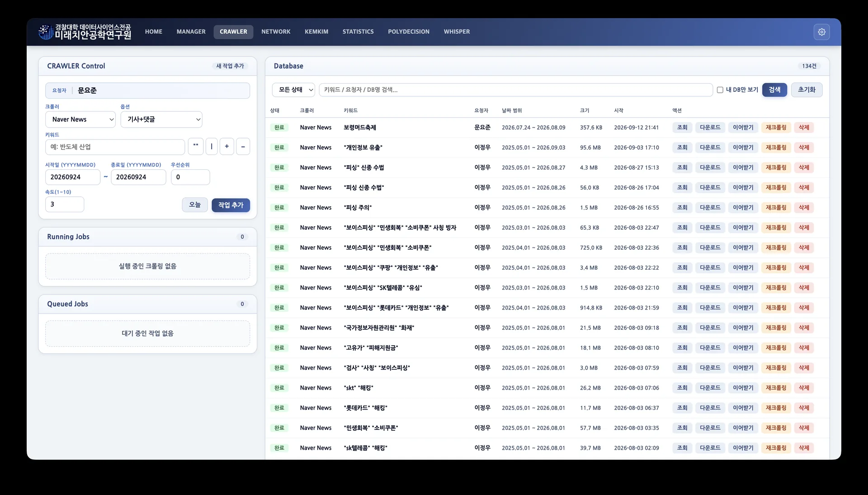Click the 완료 status of 보령머드축제 row
The height and width of the screenshot is (495, 868).
click(x=279, y=128)
